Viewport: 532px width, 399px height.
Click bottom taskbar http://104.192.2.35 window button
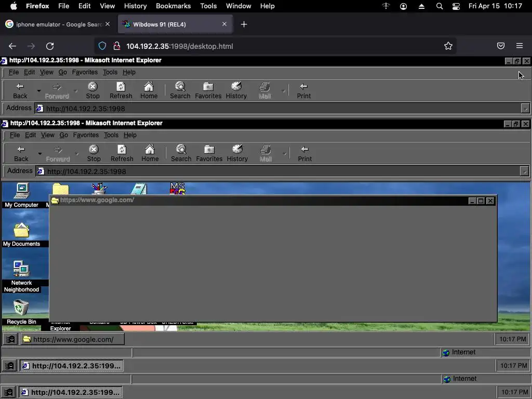tap(70, 392)
